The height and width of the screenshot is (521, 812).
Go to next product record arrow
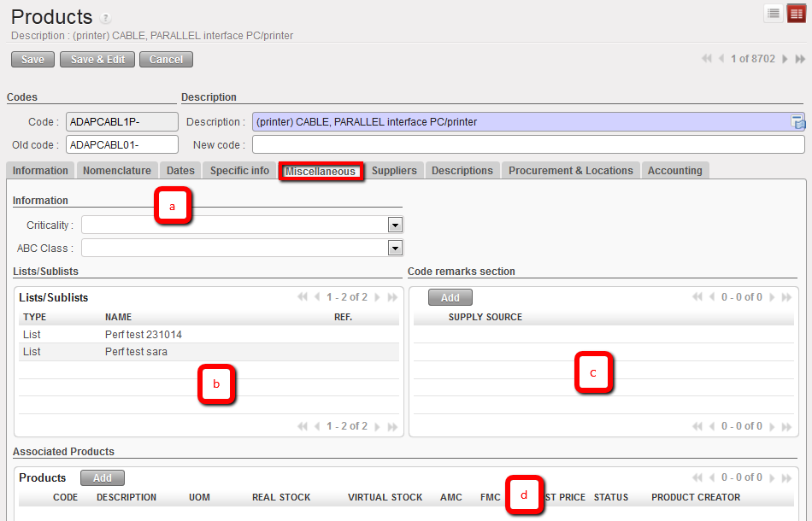point(785,59)
